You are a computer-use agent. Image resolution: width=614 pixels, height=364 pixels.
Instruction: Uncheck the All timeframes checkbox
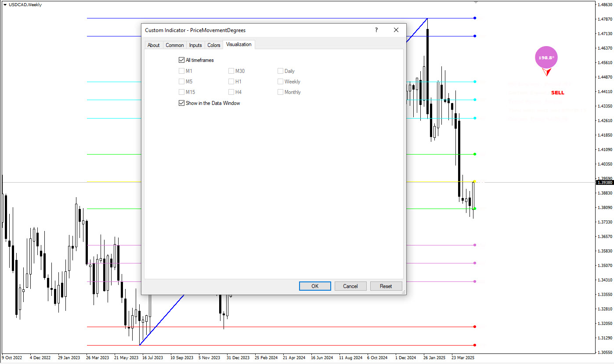tap(181, 60)
